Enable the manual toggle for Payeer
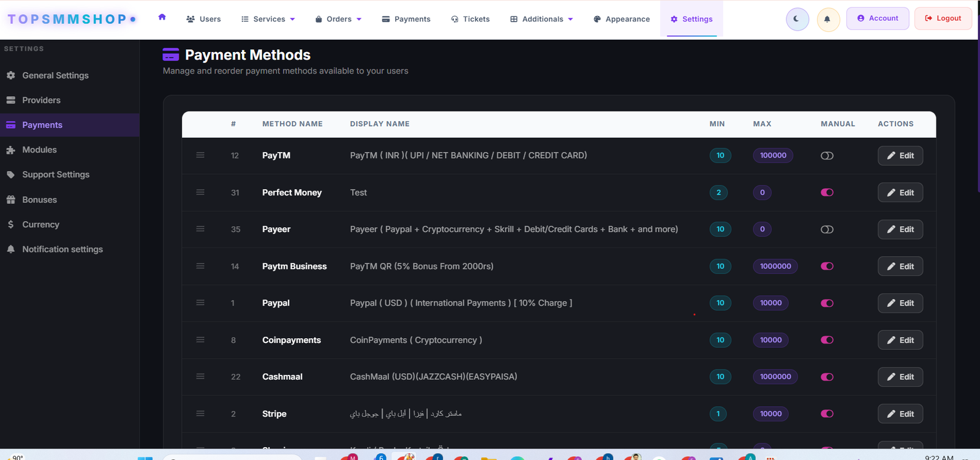 [x=827, y=229]
